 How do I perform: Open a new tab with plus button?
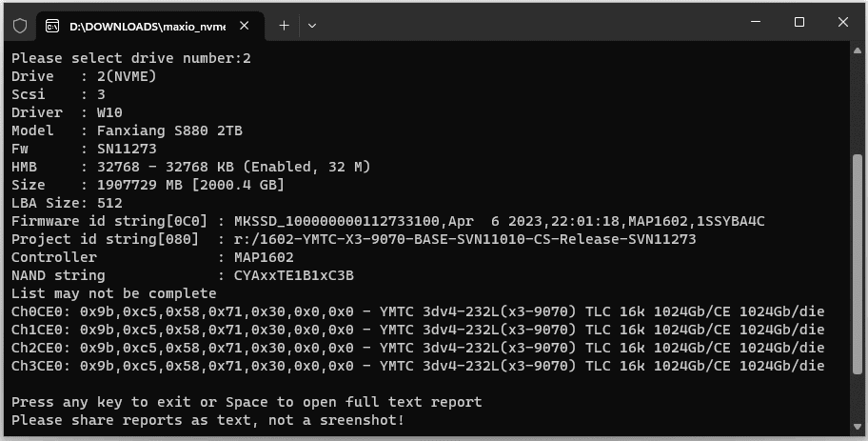[284, 26]
